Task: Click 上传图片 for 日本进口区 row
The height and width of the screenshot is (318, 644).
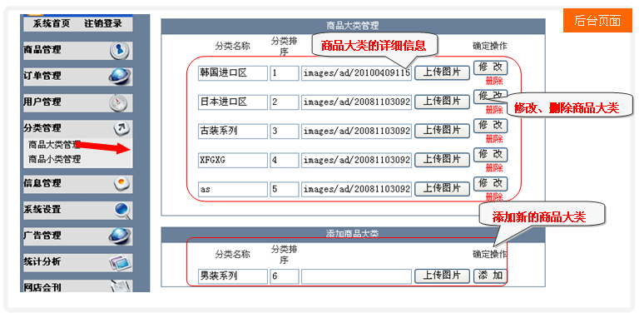Action: tap(442, 102)
